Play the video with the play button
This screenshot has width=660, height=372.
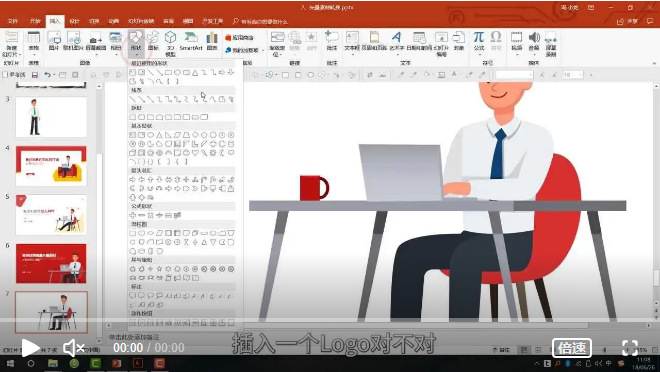click(x=29, y=348)
